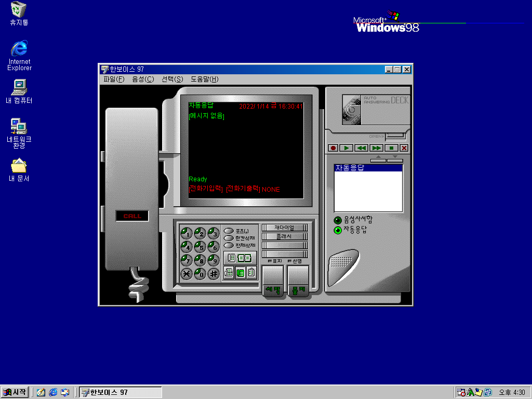
Task: Rewind the answering deck tape
Action: point(362,148)
